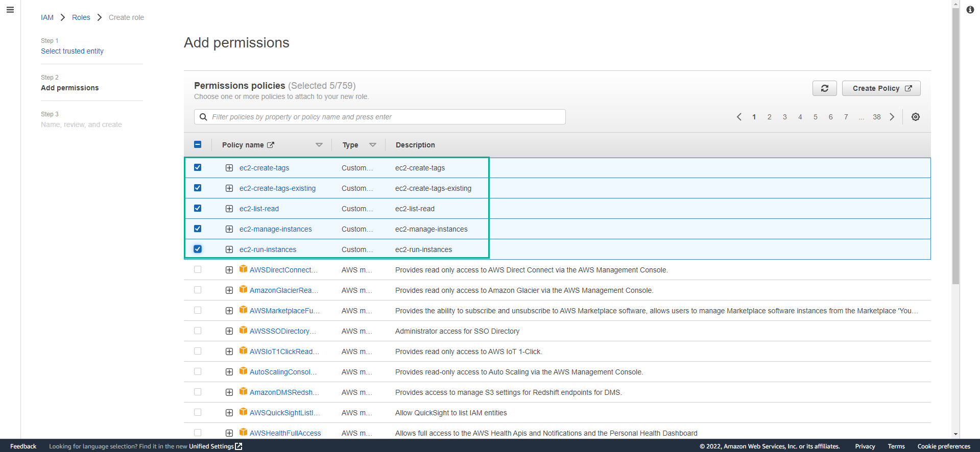Go to page 7 of policies
Image resolution: width=980 pixels, height=452 pixels.
[846, 117]
